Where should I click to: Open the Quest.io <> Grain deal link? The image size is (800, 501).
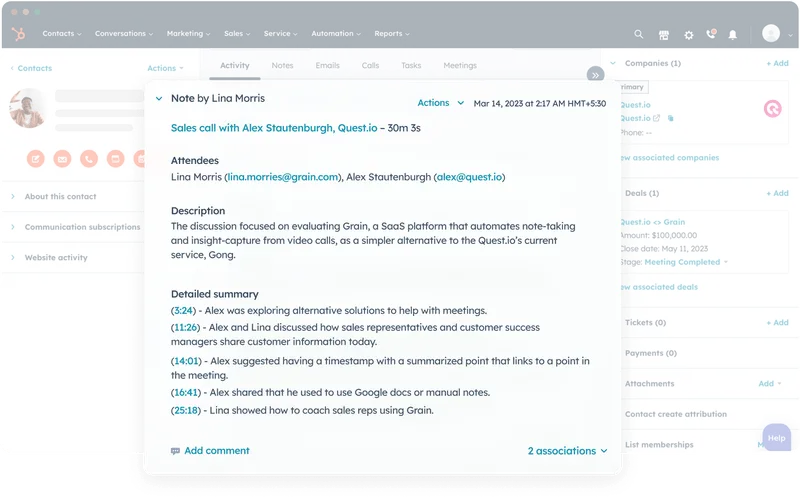pos(653,222)
